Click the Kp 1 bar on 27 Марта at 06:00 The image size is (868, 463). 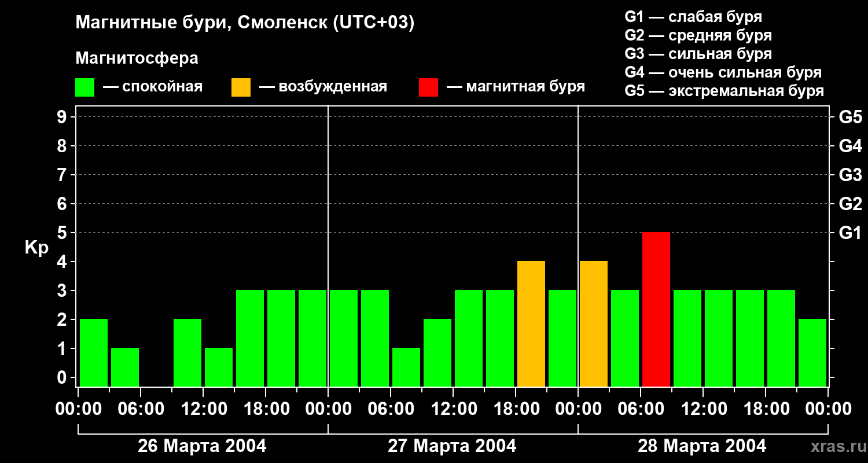pyautogui.click(x=406, y=367)
